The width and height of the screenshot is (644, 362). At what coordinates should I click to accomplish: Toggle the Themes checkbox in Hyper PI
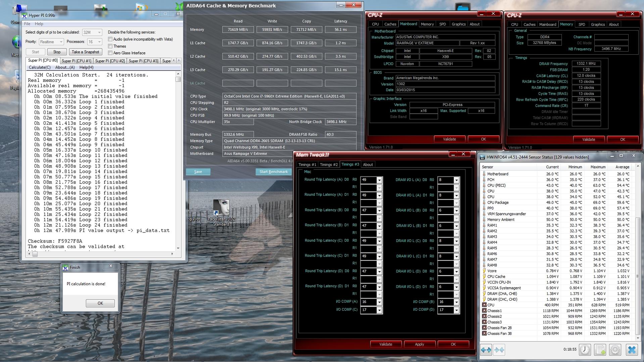point(110,46)
